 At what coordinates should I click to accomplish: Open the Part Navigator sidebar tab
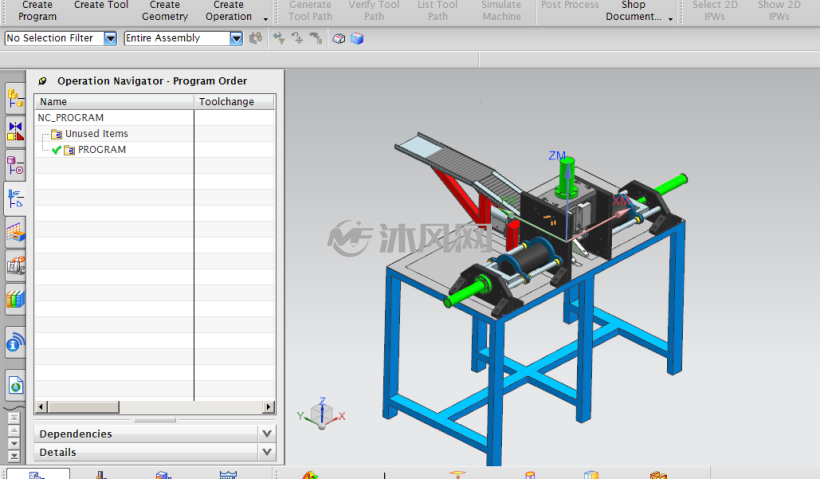[x=15, y=165]
